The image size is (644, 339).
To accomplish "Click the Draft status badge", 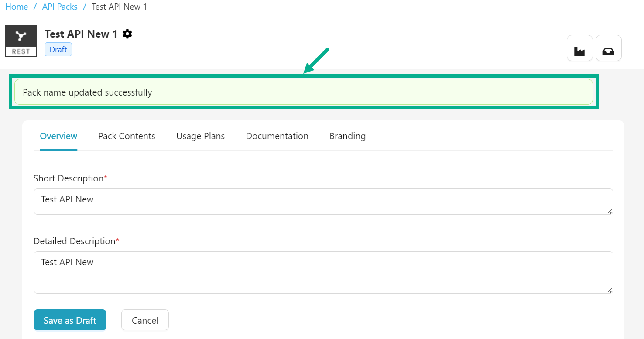I will pos(58,50).
